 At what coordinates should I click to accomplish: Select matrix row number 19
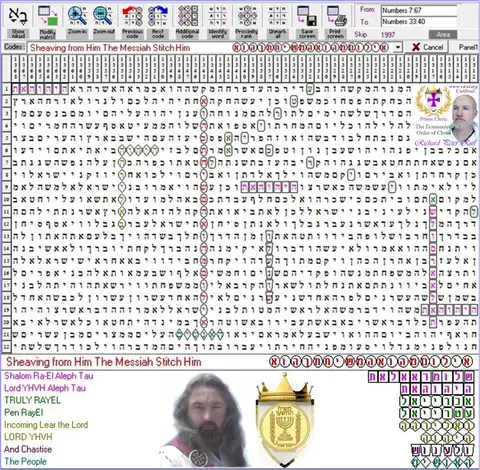[6, 310]
